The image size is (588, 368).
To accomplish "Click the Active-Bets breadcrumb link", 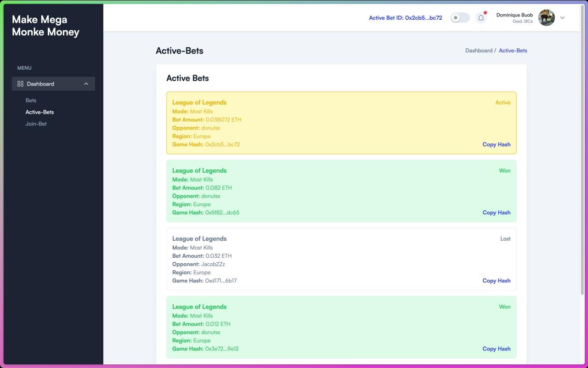I will [513, 51].
